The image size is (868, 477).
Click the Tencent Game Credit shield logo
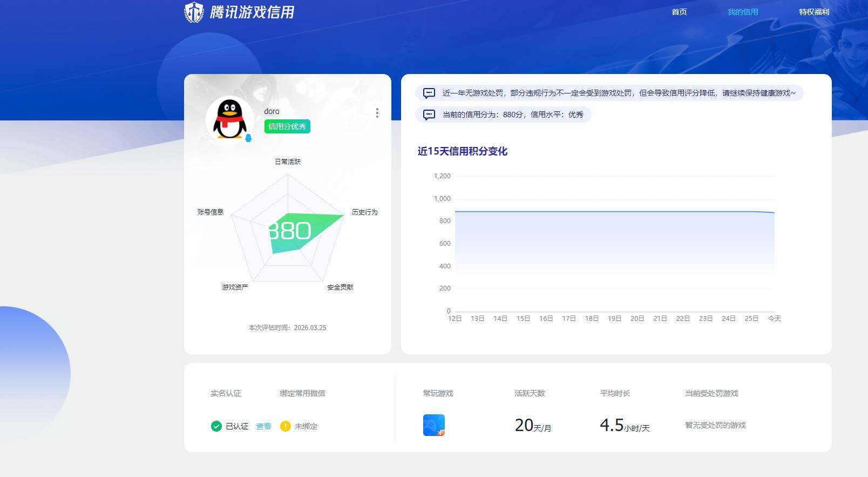click(194, 12)
